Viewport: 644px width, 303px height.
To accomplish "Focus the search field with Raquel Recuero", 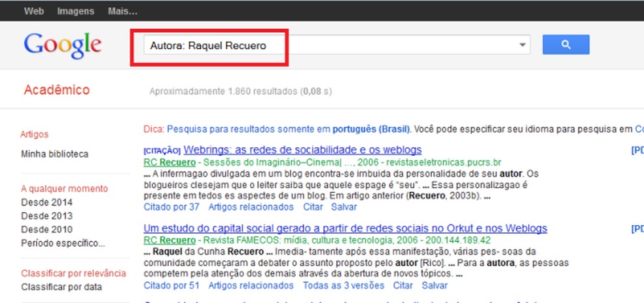I will (x=337, y=45).
